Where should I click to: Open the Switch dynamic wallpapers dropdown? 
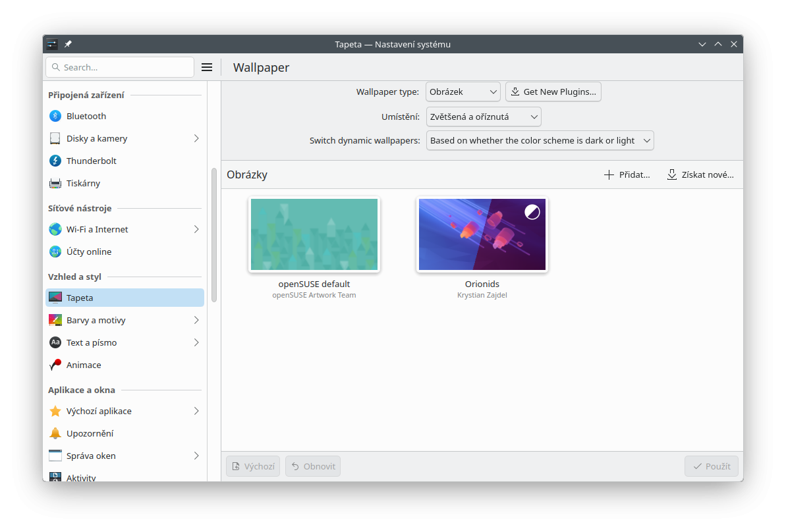(540, 140)
